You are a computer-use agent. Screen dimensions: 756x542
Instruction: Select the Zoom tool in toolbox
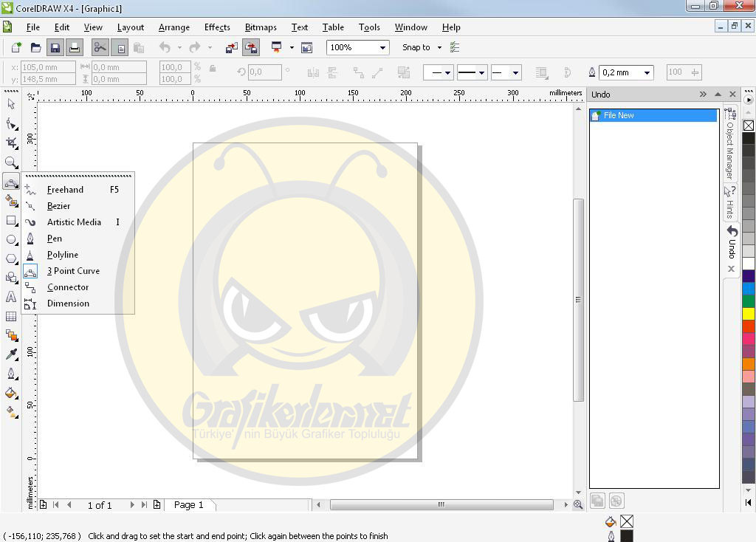(11, 162)
